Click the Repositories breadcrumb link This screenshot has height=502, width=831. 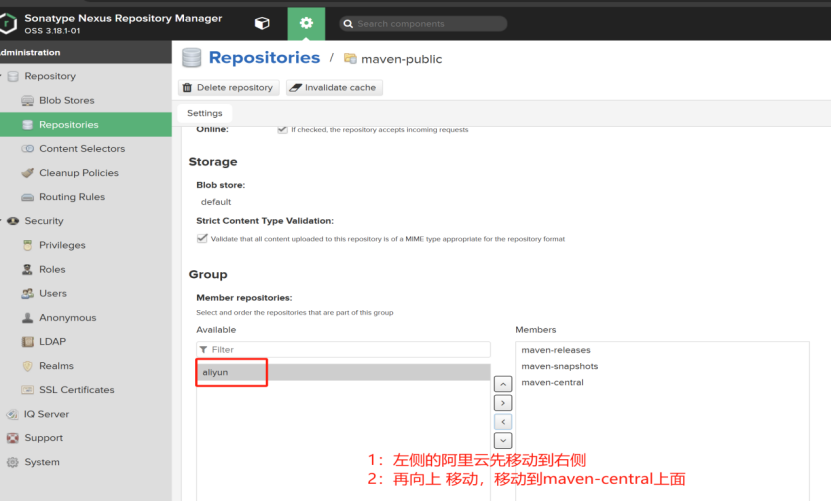[264, 57]
